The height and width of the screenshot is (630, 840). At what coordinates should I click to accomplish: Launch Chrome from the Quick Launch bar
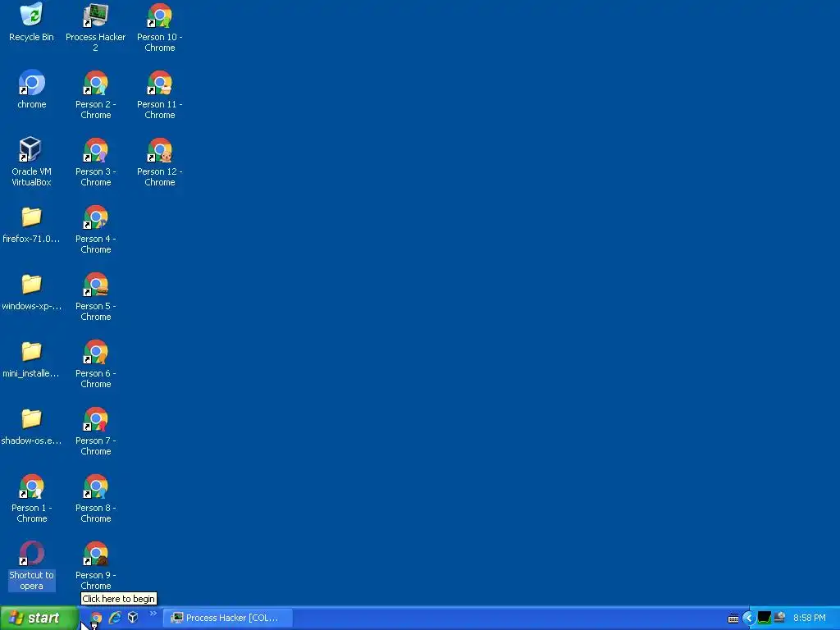coord(96,618)
